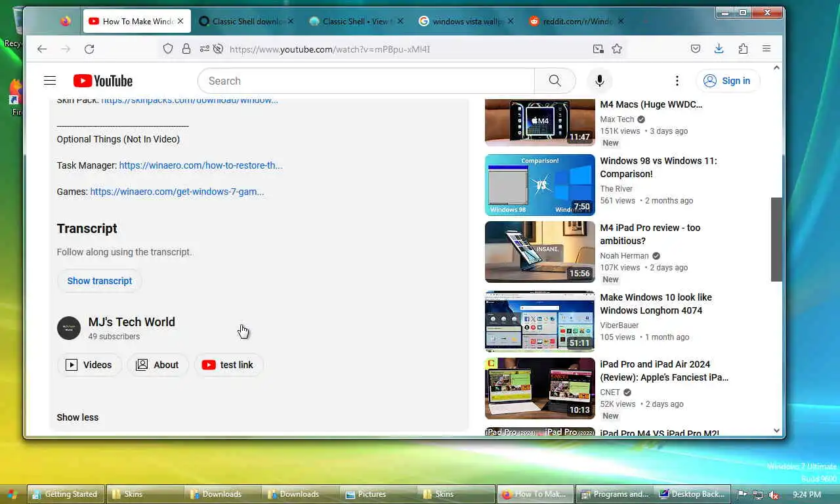The width and height of the screenshot is (840, 504).
Task: Open the Games winaero link
Action: pyautogui.click(x=177, y=192)
